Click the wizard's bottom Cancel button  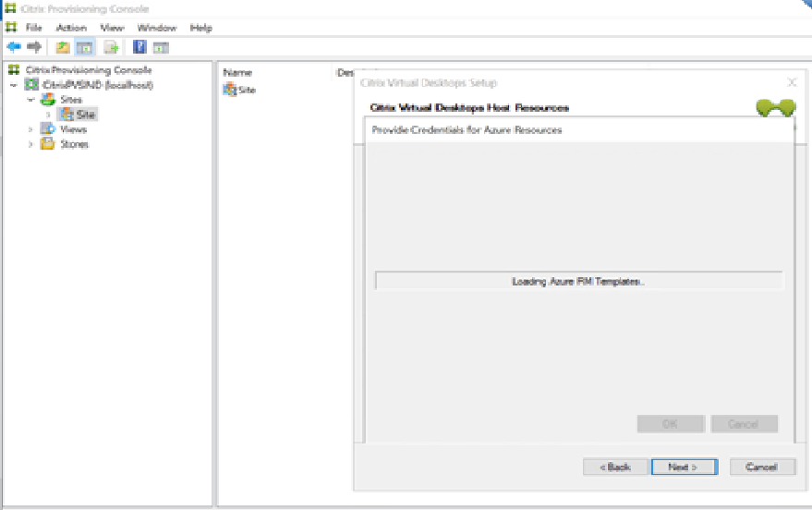[x=762, y=467]
